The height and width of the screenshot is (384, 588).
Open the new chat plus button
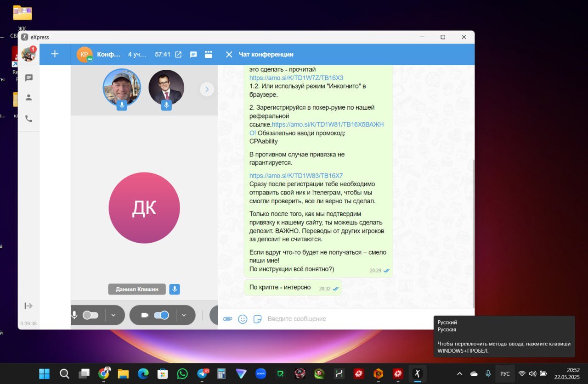55,54
